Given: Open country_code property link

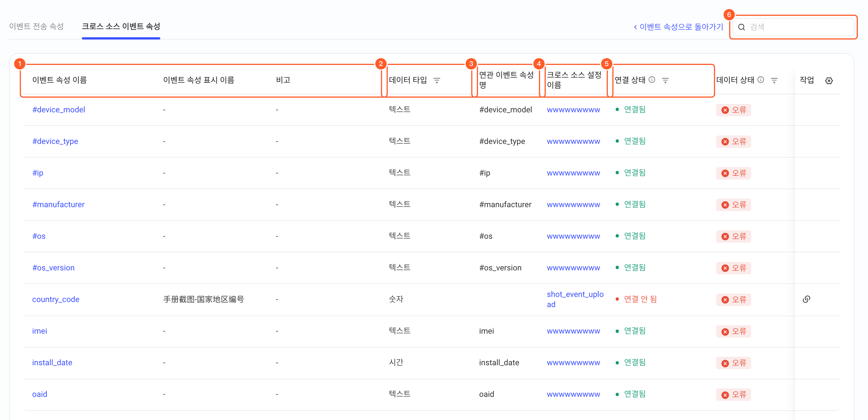Looking at the screenshot, I should (56, 299).
